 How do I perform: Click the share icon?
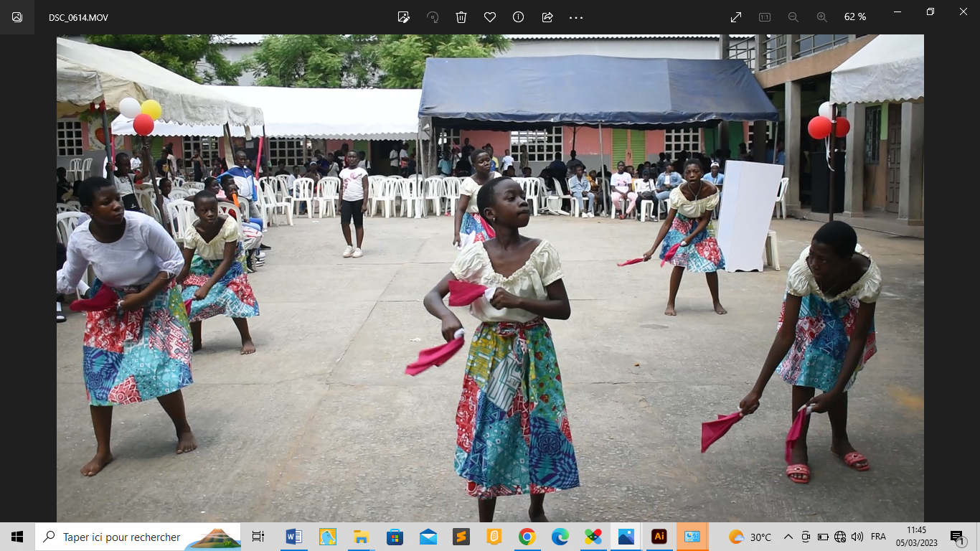point(547,17)
